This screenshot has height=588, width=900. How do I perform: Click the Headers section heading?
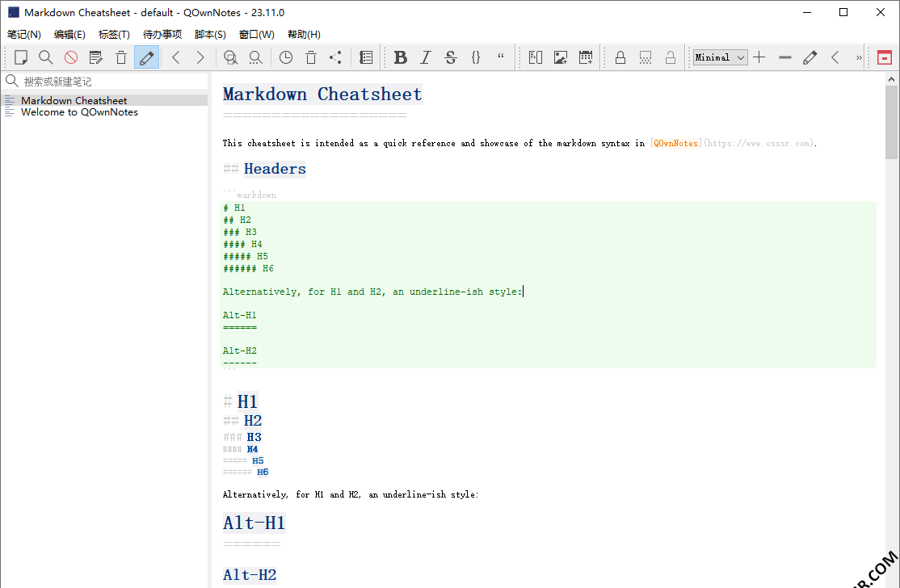click(x=275, y=170)
